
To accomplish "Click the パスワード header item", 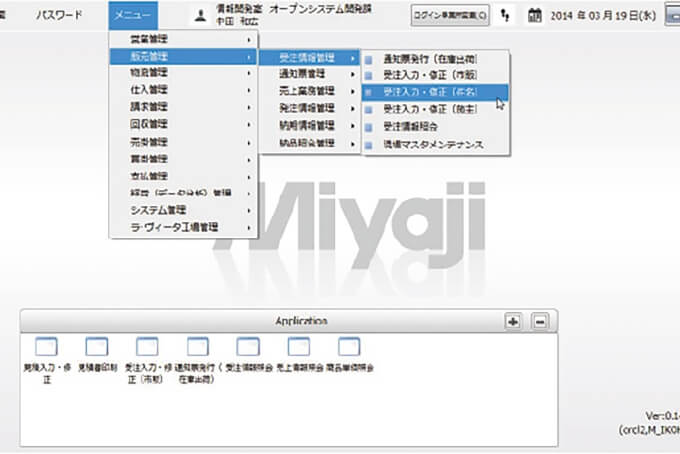I will pyautogui.click(x=59, y=15).
